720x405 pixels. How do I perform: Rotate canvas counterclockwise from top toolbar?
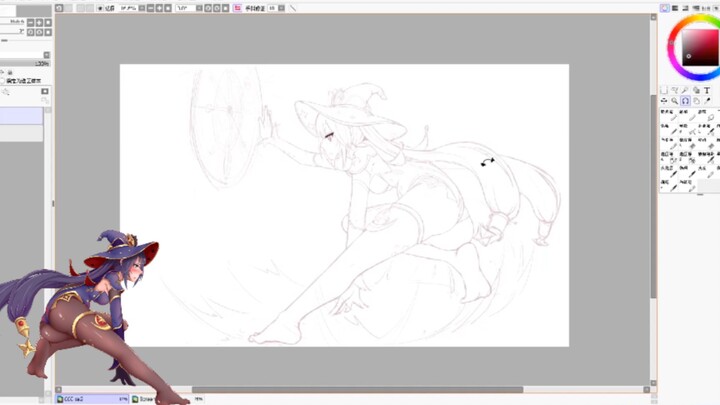point(208,8)
